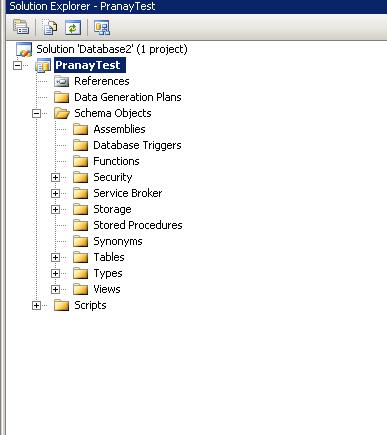This screenshot has width=387, height=435.
Task: Select the Service Broker label
Action: point(128,193)
